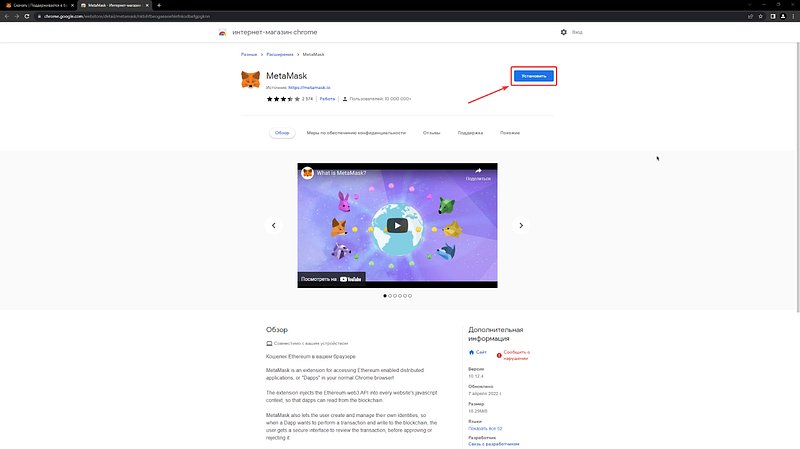Image resolution: width=800 pixels, height=449 pixels.
Task: Expand Показать все languages list
Action: pyautogui.click(x=485, y=429)
